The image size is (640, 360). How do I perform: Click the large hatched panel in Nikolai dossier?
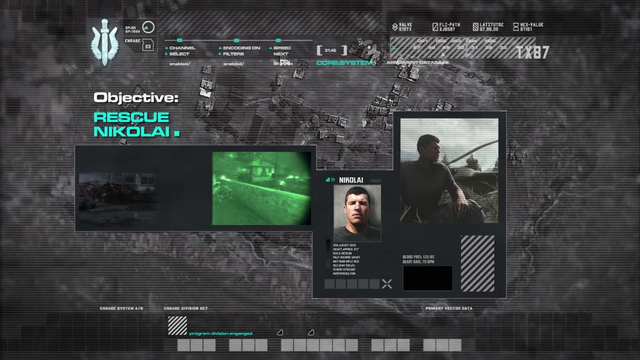tap(478, 263)
